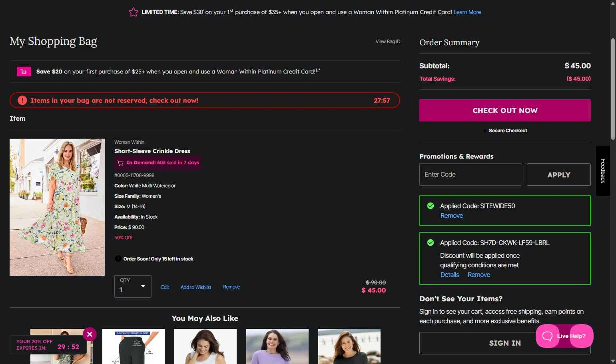Open the QTY quantity dropdown

pos(133,286)
